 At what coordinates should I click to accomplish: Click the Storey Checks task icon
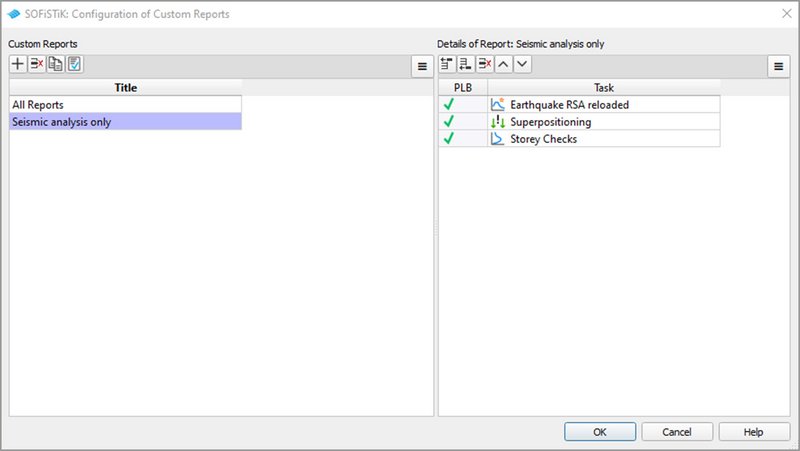click(497, 138)
